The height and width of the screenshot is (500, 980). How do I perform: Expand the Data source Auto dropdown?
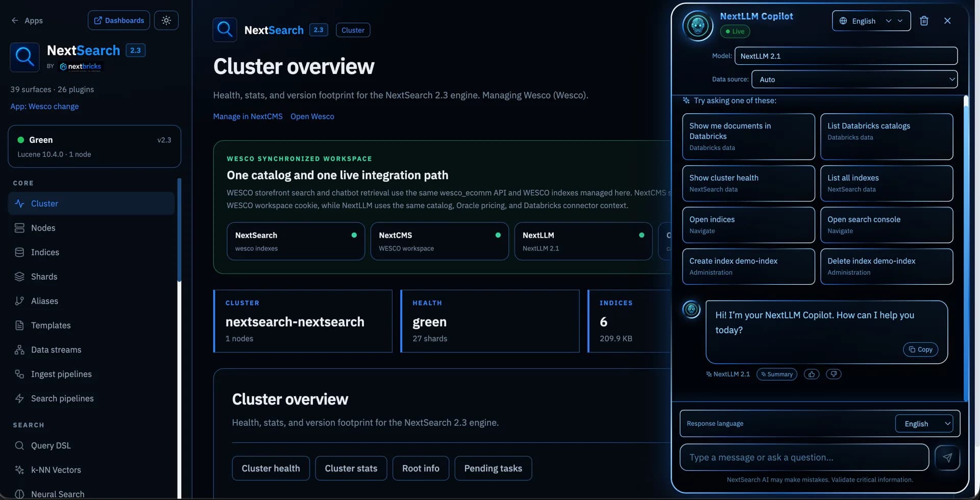[x=854, y=80]
